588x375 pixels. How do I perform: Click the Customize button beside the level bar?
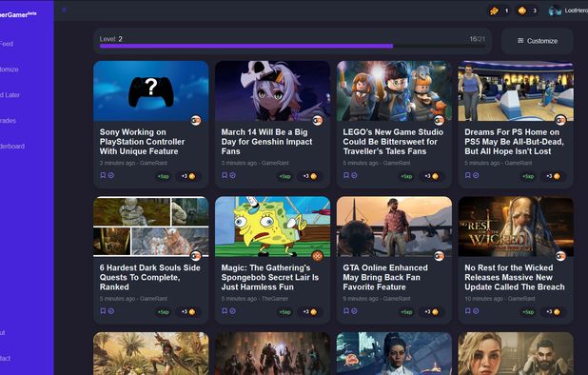pyautogui.click(x=538, y=41)
